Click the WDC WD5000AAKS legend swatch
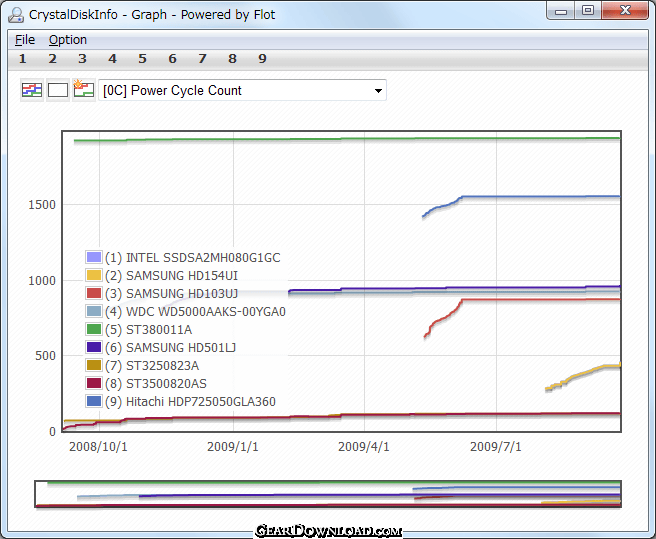The height and width of the screenshot is (539, 656). click(94, 311)
